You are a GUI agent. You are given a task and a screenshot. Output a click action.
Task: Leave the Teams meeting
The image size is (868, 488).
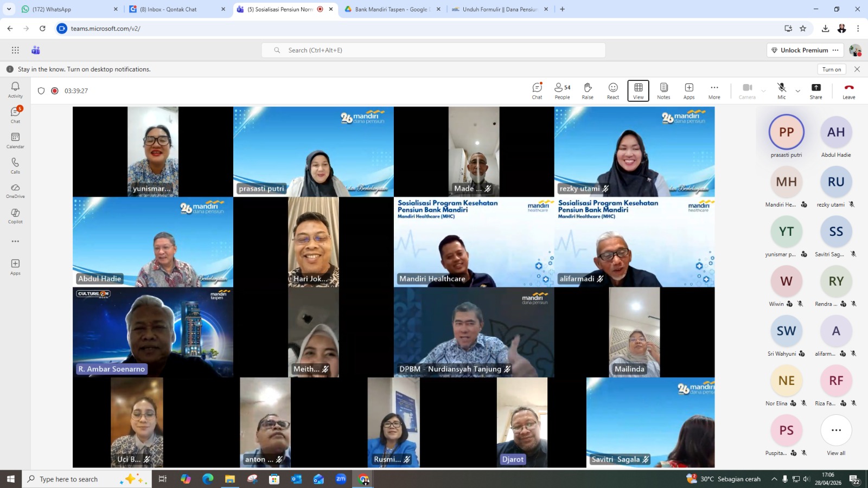coord(849,91)
